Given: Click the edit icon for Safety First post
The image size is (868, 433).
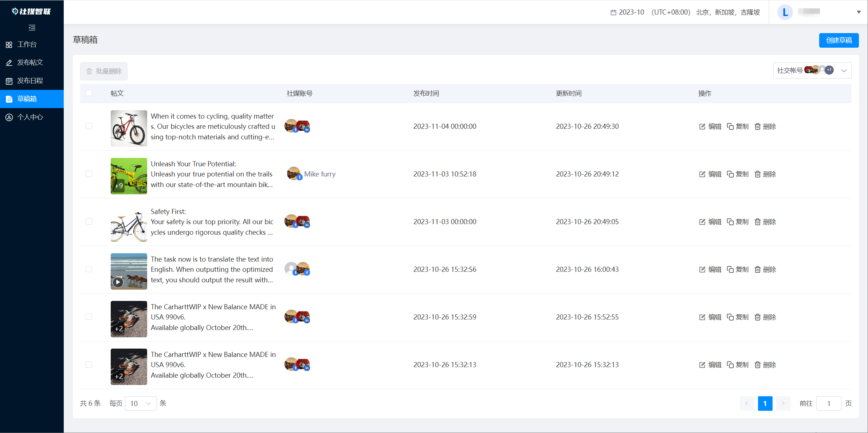Looking at the screenshot, I should click(x=702, y=222).
